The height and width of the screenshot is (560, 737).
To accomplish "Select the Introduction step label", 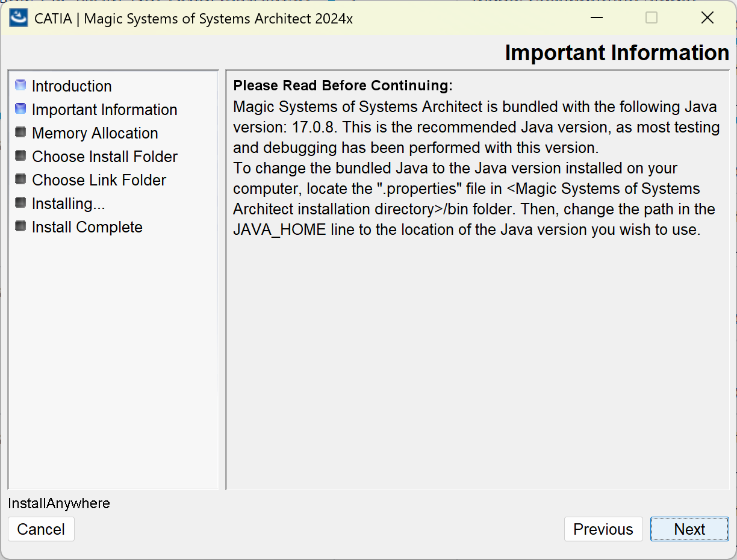I will 72,86.
